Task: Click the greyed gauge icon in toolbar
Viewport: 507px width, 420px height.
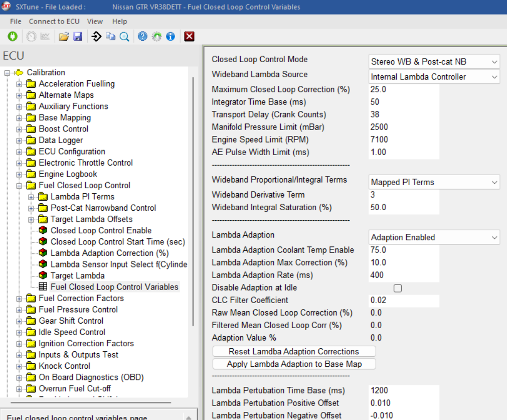Action: 32,36
